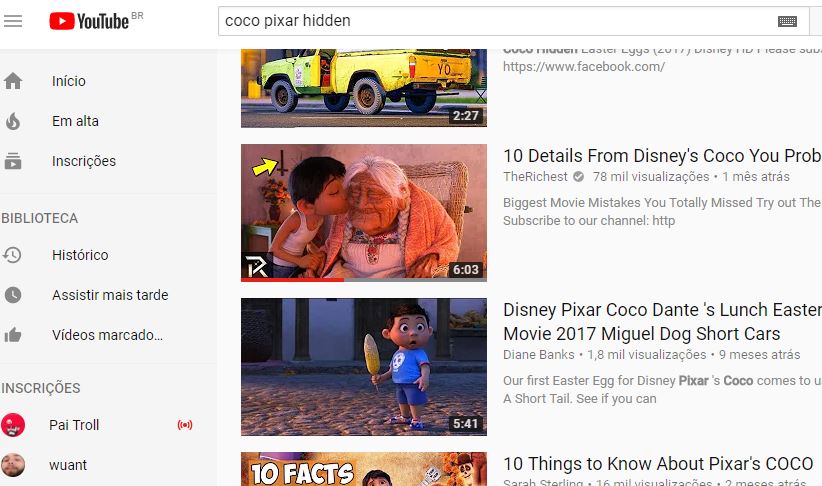
Task: Click red watched-progress bar on Coco thumbnail
Action: [292, 280]
